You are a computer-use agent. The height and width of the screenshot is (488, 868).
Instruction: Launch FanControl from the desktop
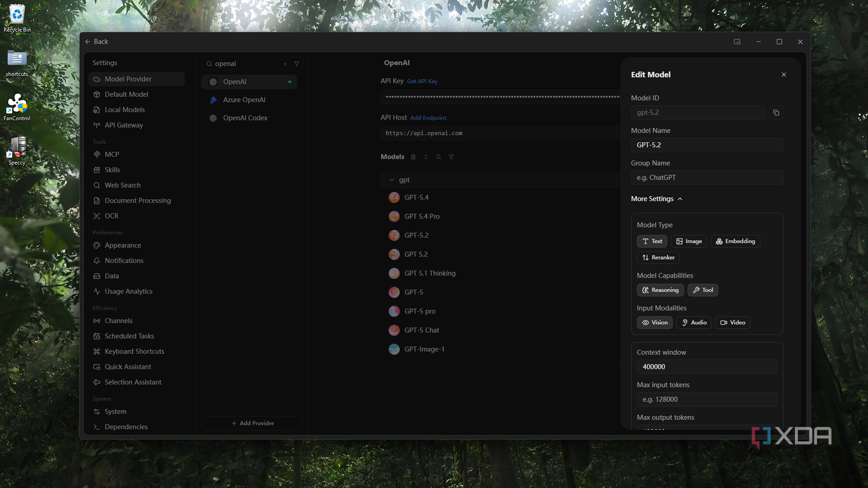(17, 108)
